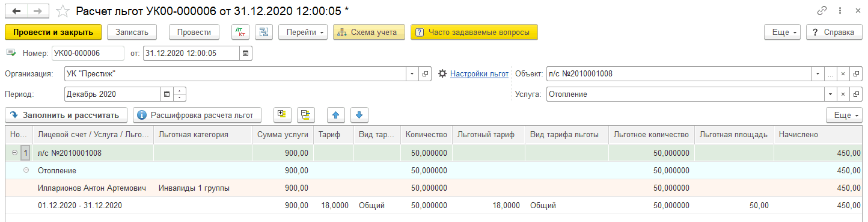
Task: Open the top Еще menu
Action: coord(782,32)
